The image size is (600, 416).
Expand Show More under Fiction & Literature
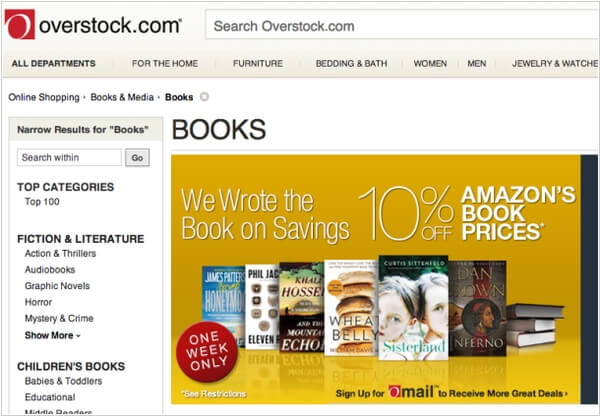pos(52,335)
